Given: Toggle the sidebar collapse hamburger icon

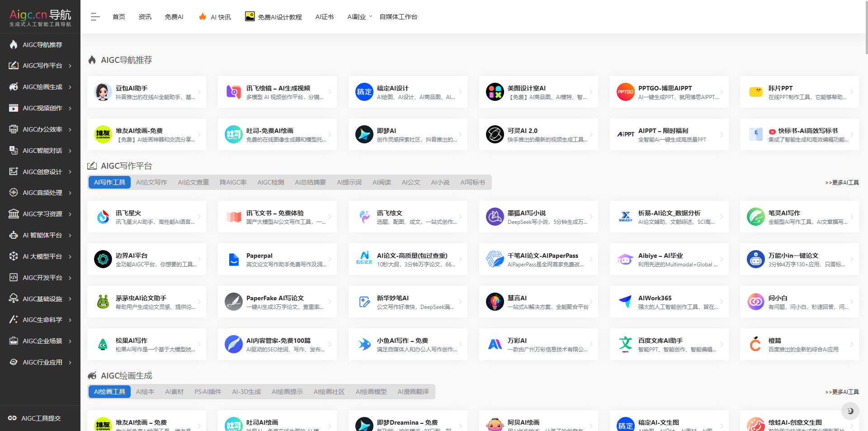Looking at the screenshot, I should click(95, 17).
